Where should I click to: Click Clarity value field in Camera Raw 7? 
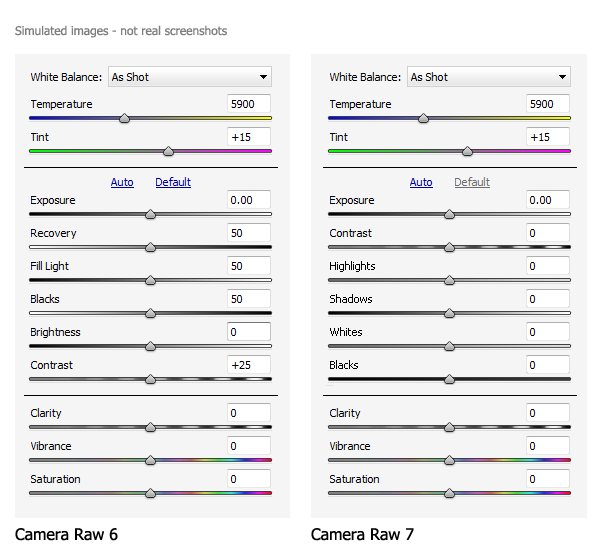click(x=548, y=413)
